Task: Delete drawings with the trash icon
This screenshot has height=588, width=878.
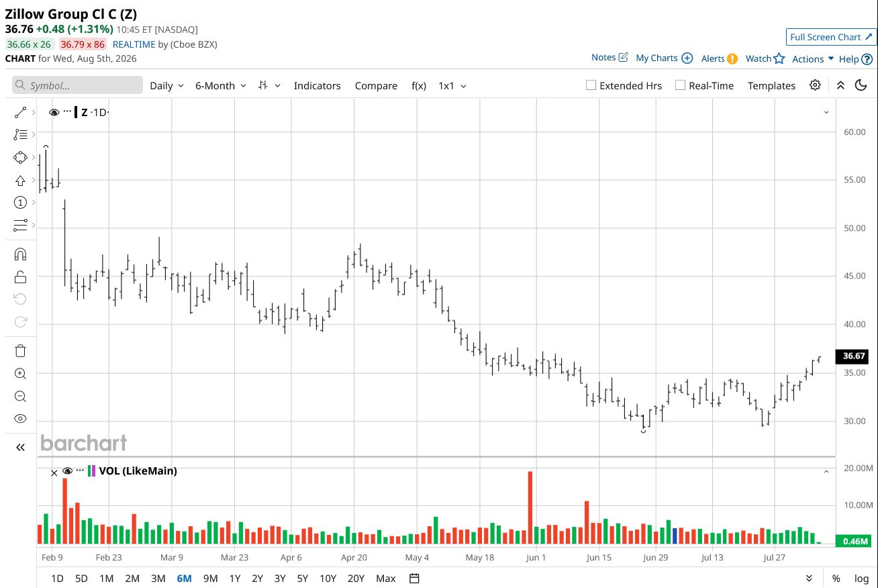Action: (x=20, y=351)
